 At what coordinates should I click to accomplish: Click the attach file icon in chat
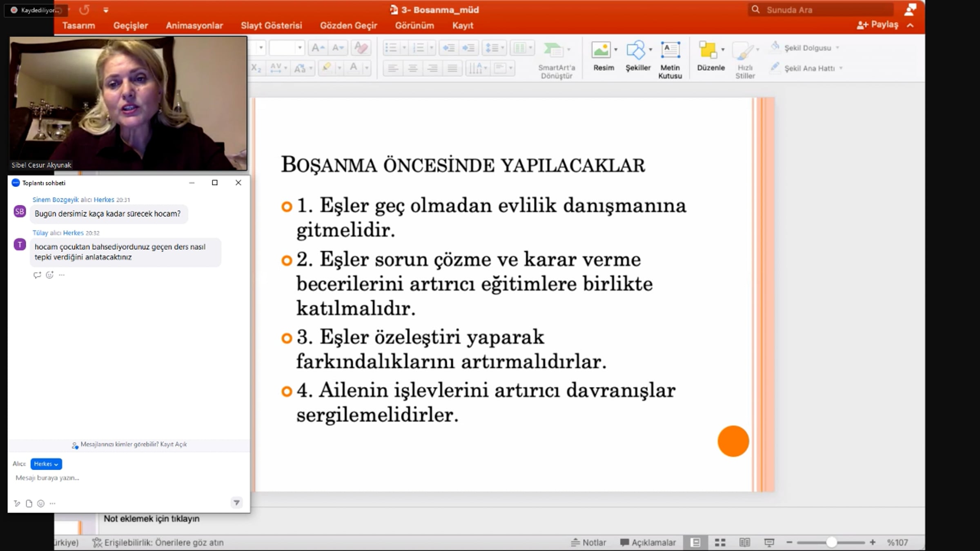29,503
